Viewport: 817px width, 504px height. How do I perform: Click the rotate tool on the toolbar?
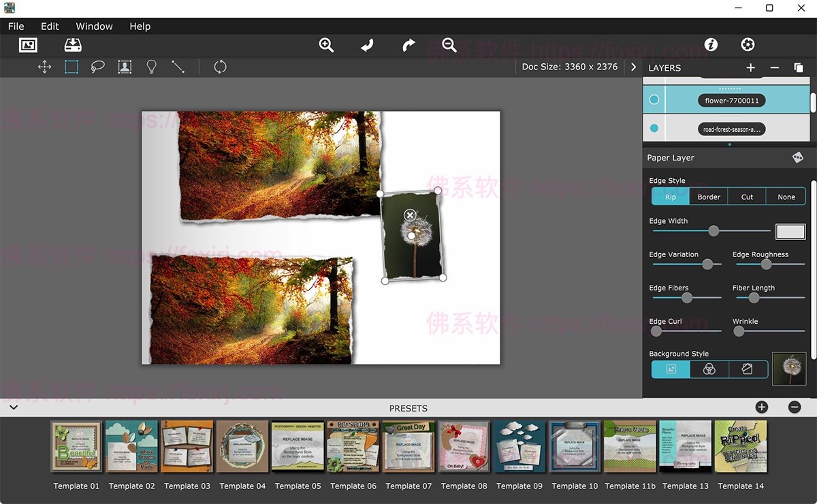[219, 67]
